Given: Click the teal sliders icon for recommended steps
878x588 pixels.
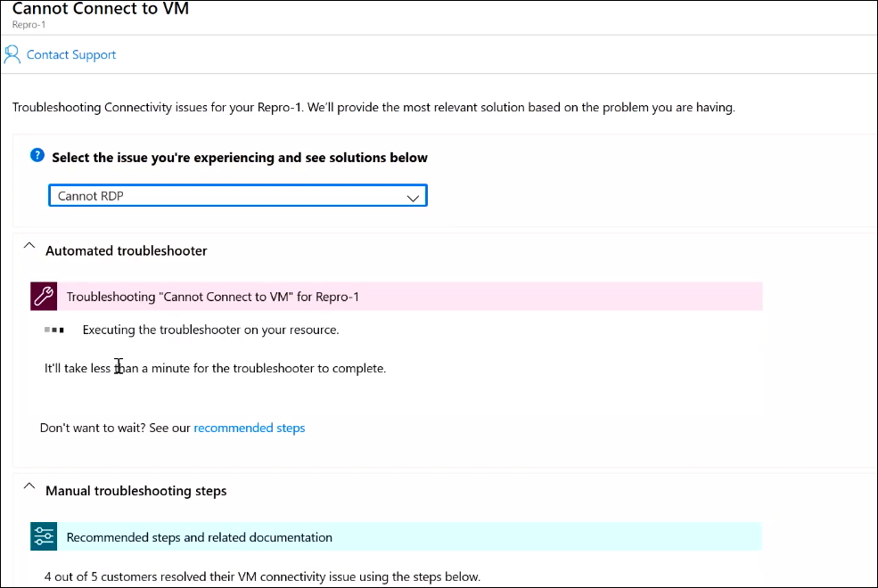Looking at the screenshot, I should click(44, 536).
